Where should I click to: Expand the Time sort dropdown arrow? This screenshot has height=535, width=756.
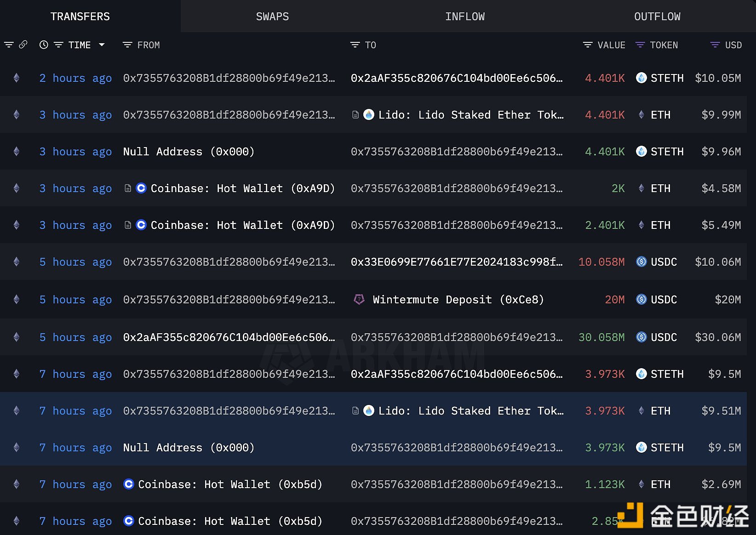[x=102, y=45]
